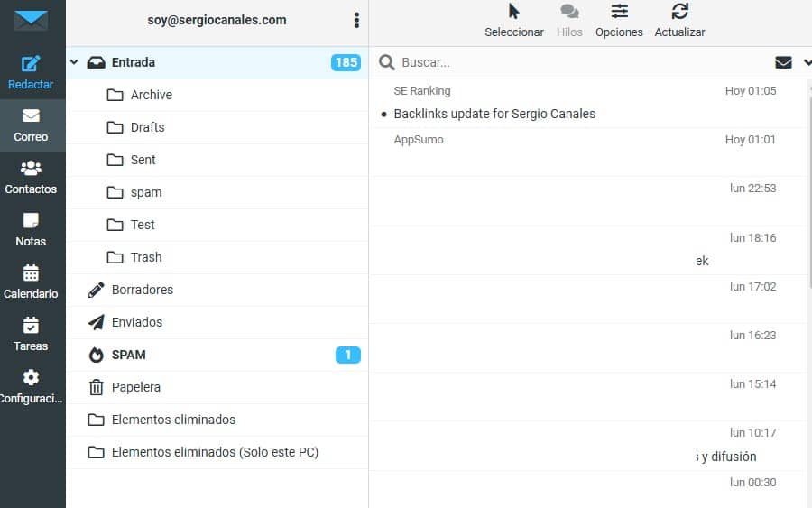Click the envelope filter icon beside search
Image resolution: width=812 pixels, height=508 pixels.
tap(783, 62)
